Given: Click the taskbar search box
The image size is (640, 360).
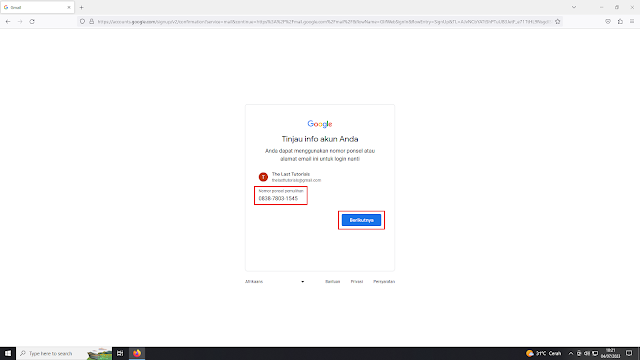Looking at the screenshot, I should [x=64, y=353].
